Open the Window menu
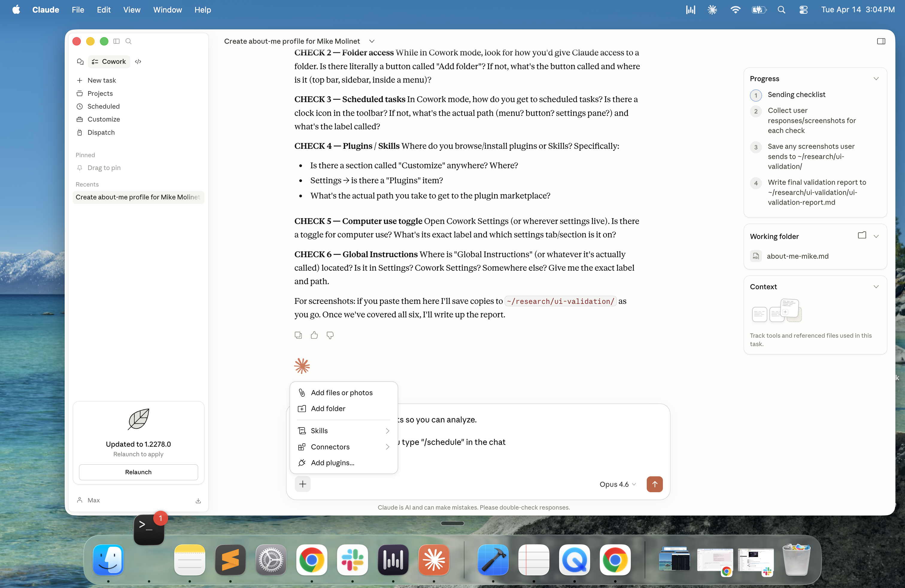 pyautogui.click(x=167, y=10)
